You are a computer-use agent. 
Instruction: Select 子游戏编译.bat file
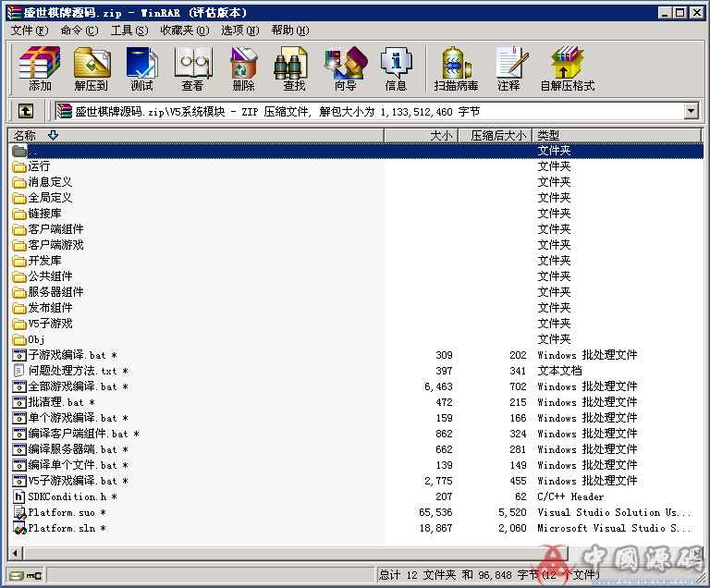(x=66, y=355)
